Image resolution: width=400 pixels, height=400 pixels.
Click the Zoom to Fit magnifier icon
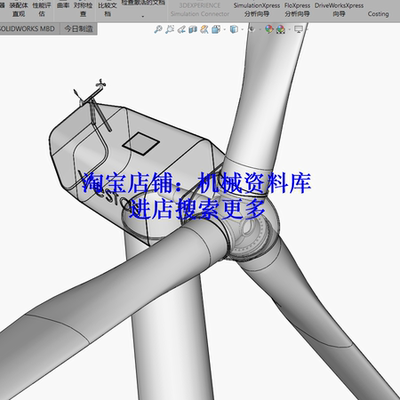point(158,29)
